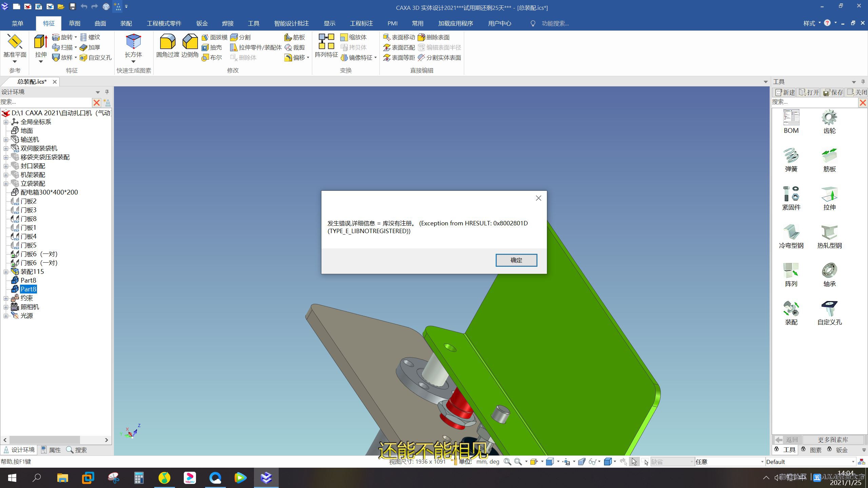
Task: Click the 弹簧 spring library icon
Action: tap(791, 156)
